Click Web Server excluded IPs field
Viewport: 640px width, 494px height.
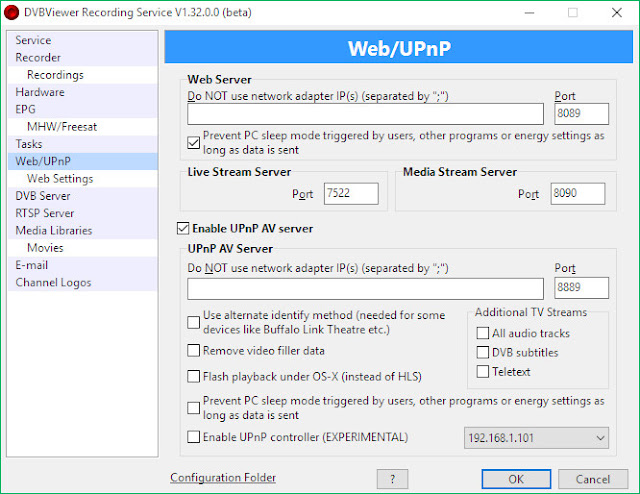coord(365,114)
